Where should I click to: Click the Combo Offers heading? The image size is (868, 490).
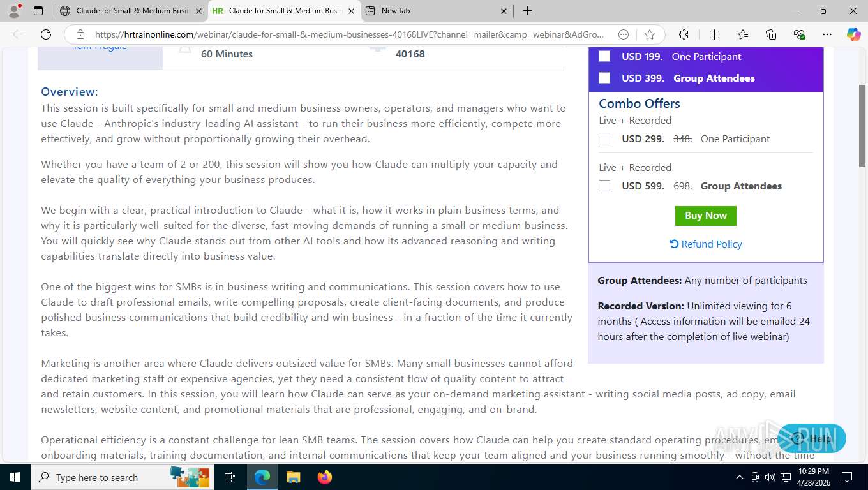click(x=639, y=103)
